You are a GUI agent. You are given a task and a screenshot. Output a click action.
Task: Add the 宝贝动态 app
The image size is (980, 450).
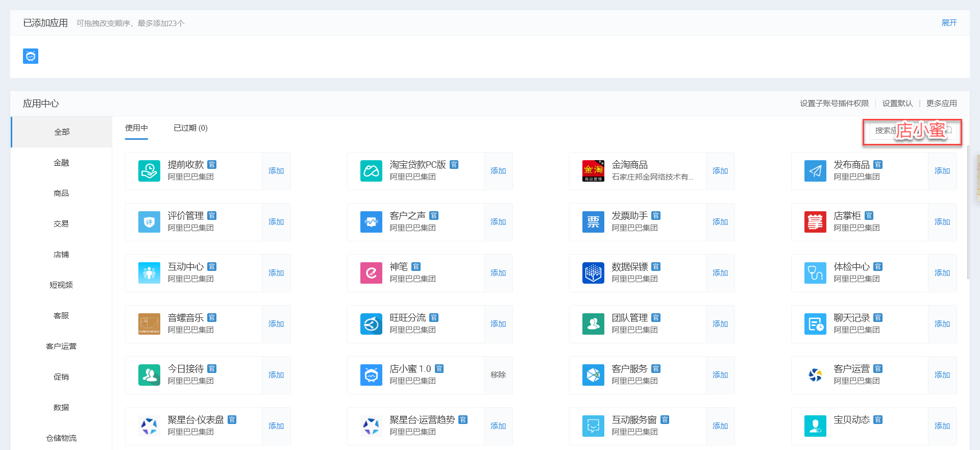(942, 426)
